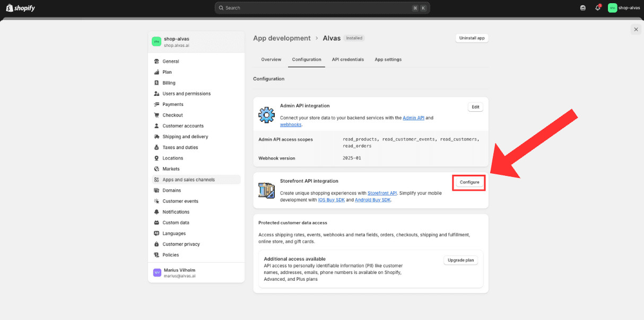Click the Customer privacy lock icon
This screenshot has width=644, height=320.
pos(156,244)
